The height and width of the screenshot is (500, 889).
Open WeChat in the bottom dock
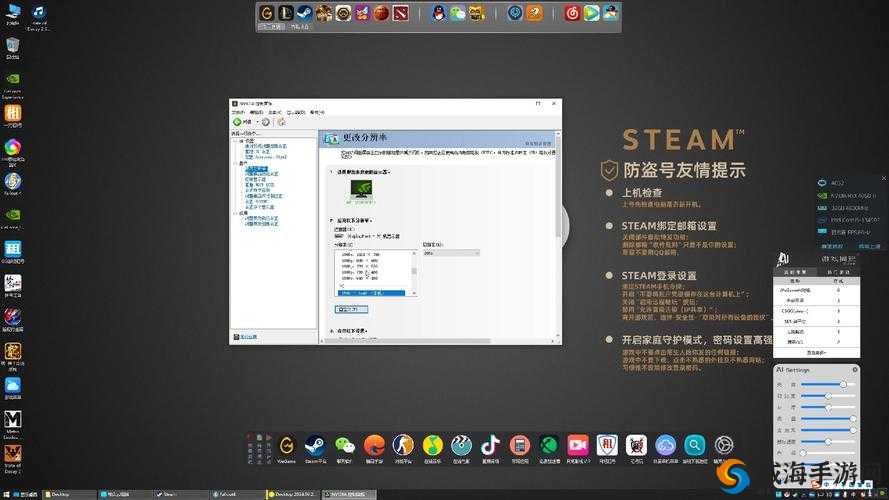tap(344, 446)
